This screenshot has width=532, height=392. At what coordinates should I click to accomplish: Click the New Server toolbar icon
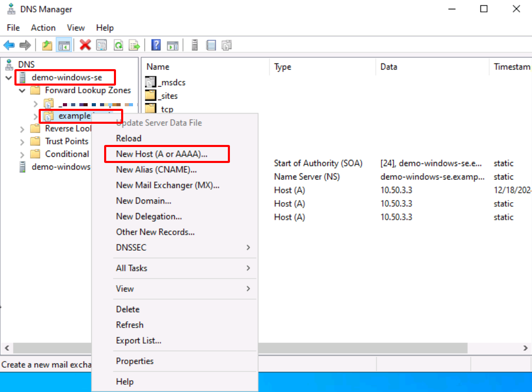(194, 45)
